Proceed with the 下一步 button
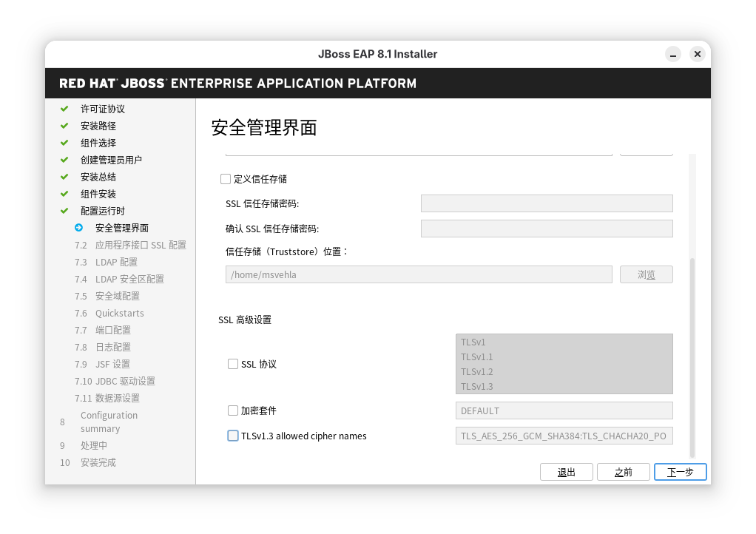Screen dimensions: 756x534 (x=681, y=473)
